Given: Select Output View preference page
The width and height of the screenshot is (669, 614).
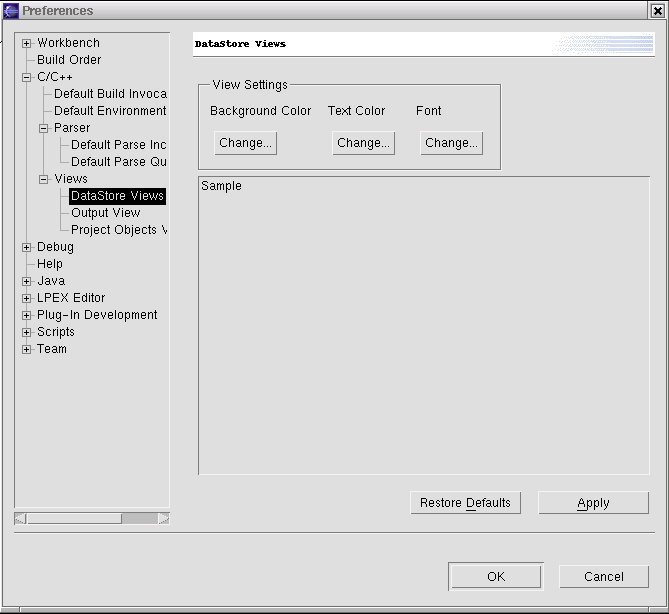Looking at the screenshot, I should [105, 213].
